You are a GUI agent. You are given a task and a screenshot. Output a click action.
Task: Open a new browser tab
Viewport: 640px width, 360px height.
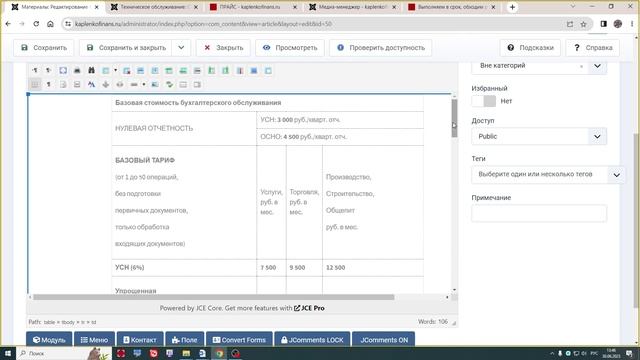click(x=512, y=7)
